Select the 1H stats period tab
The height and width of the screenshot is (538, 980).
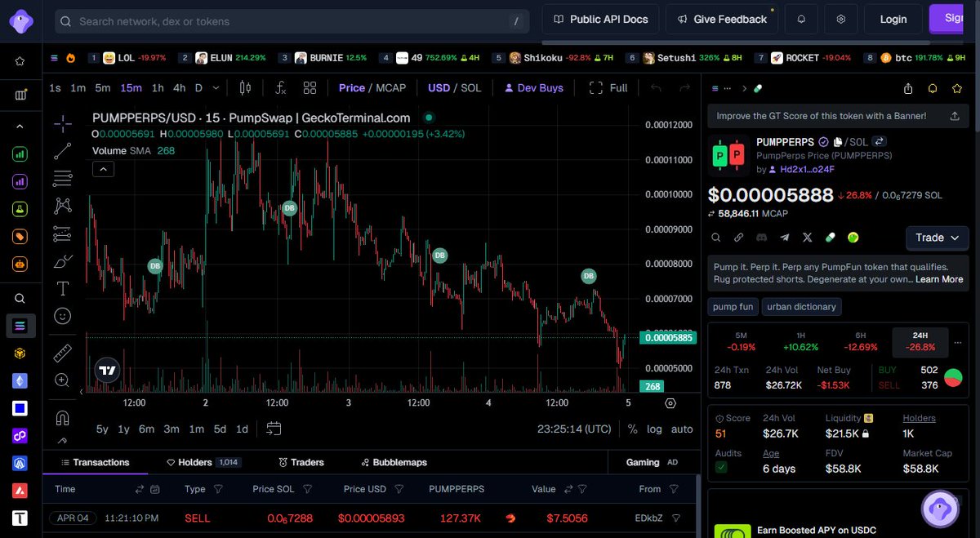[x=801, y=341]
